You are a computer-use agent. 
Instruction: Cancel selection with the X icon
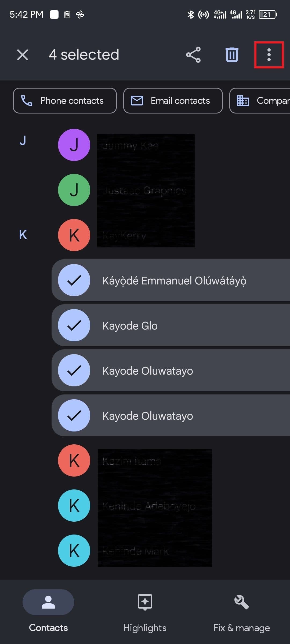(x=23, y=55)
